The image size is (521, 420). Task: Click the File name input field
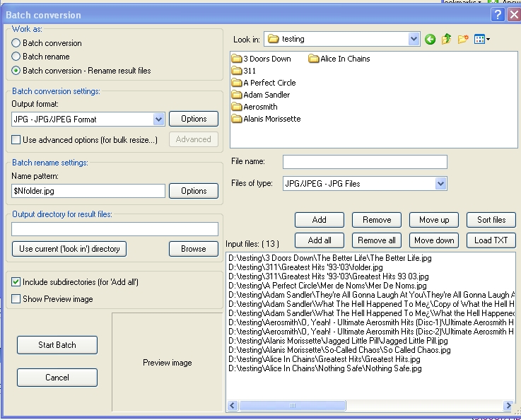(365, 162)
